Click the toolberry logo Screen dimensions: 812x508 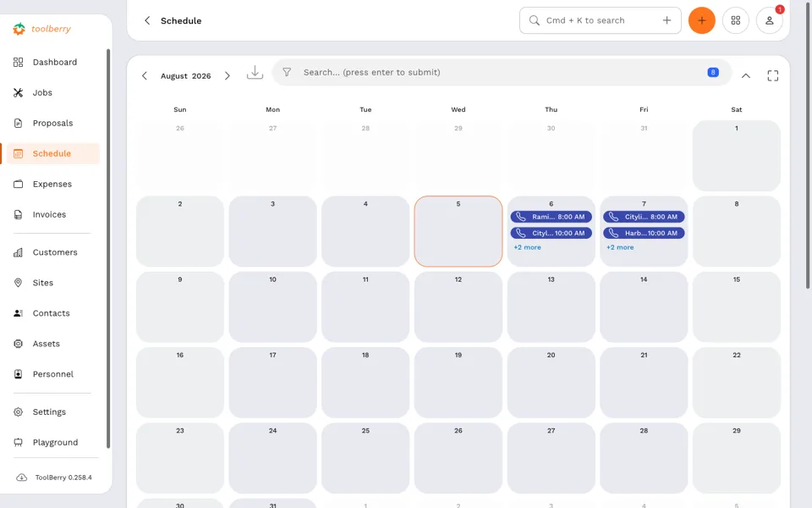click(42, 29)
